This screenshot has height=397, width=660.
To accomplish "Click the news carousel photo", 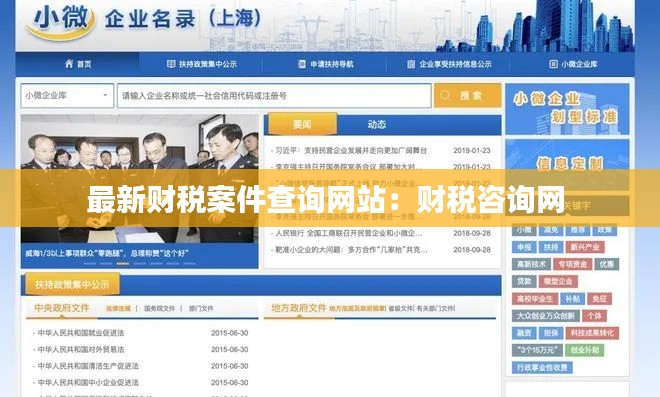I will coord(139,179).
